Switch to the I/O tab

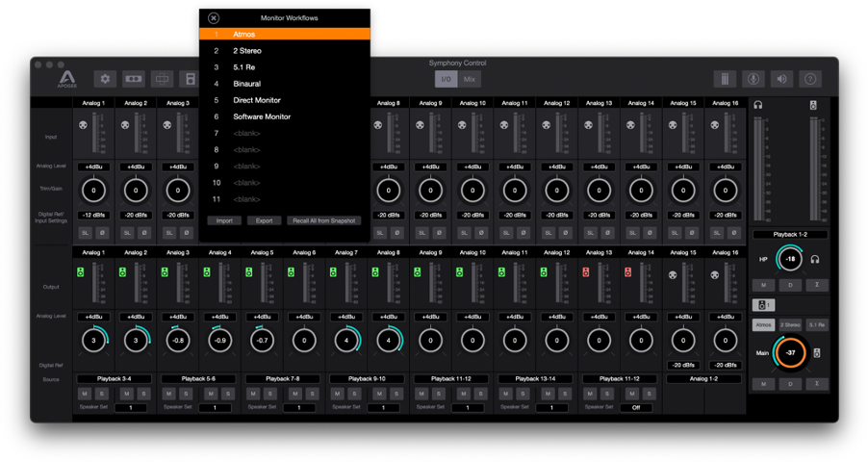coord(447,79)
